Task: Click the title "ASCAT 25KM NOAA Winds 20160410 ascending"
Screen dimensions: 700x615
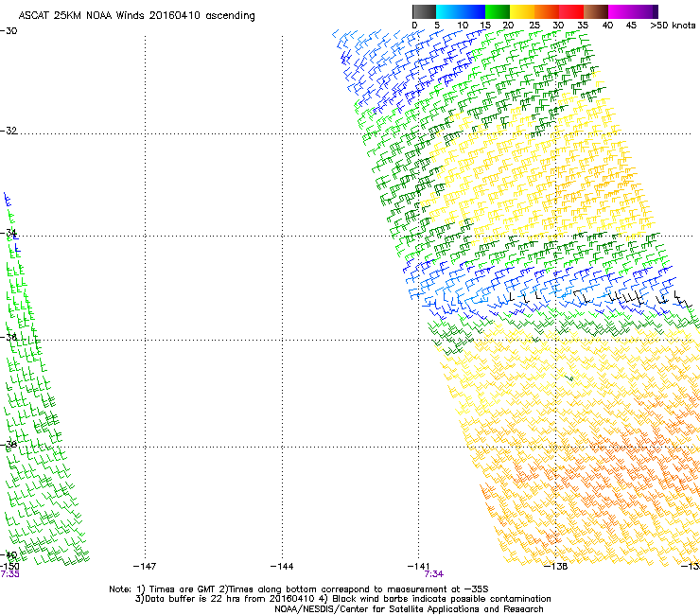Action: pos(136,16)
